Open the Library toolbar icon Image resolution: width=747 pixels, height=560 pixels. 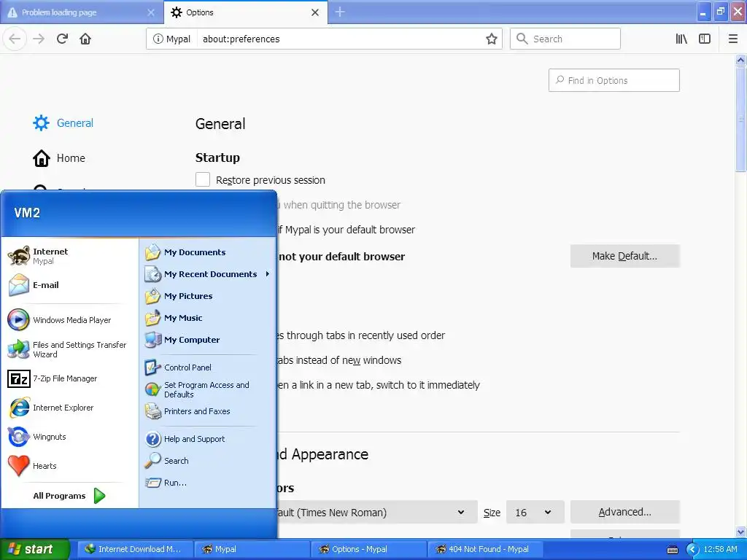(x=681, y=39)
